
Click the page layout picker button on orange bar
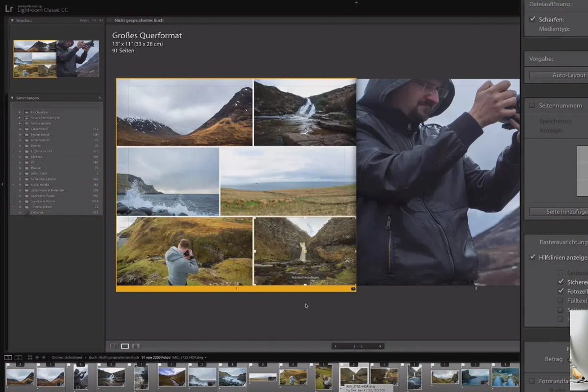tap(353, 289)
